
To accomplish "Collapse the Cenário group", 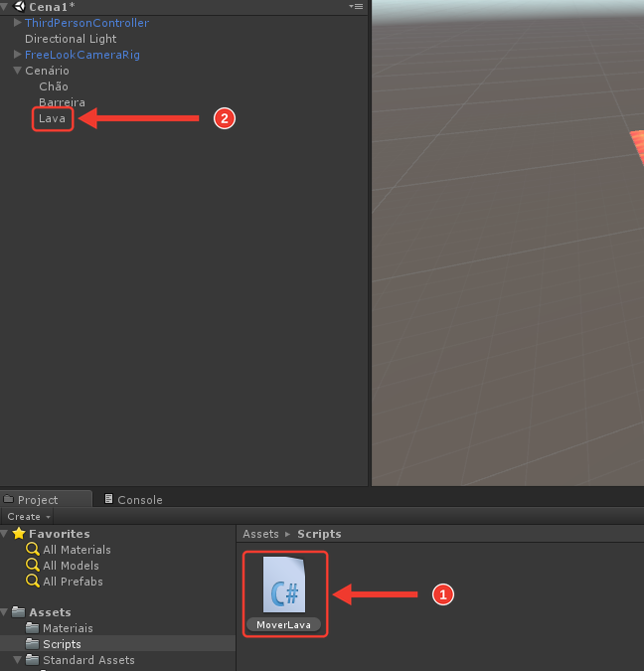I will click(x=18, y=70).
